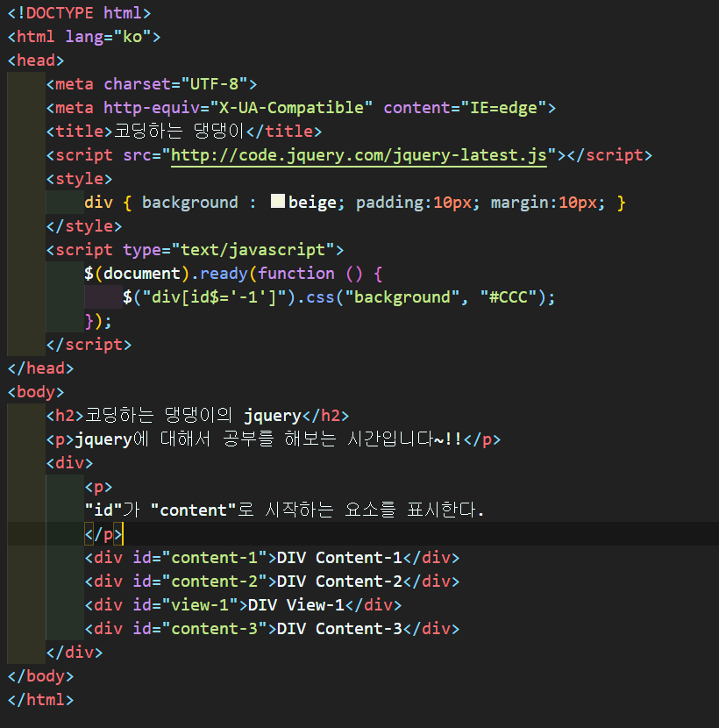Viewport: 719px width, 728px height.
Task: Click the id="content-2" div line
Action: point(272,582)
